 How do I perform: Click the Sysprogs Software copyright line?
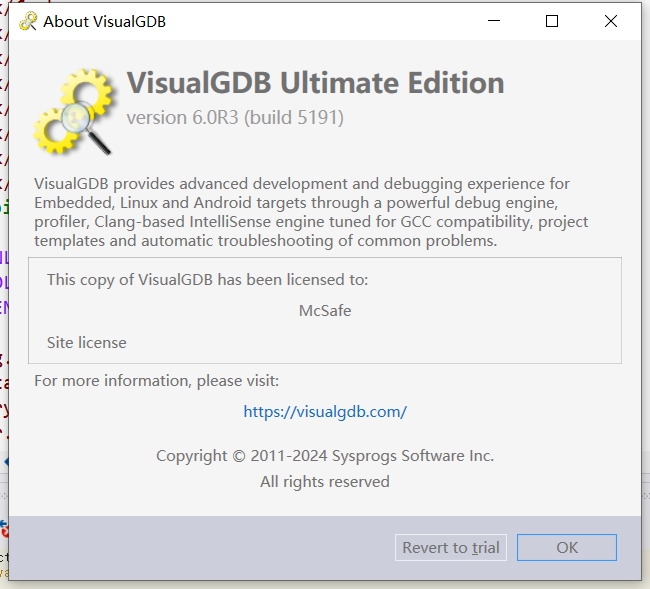click(325, 456)
